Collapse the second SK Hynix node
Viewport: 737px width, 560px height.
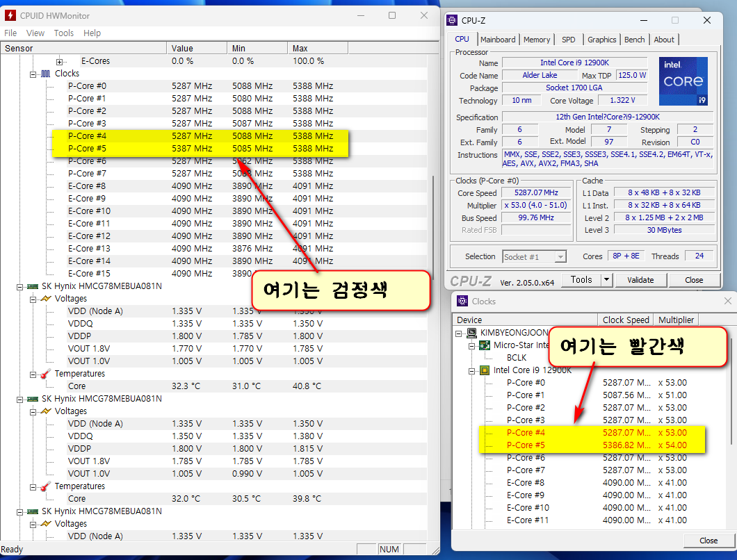tap(19, 400)
